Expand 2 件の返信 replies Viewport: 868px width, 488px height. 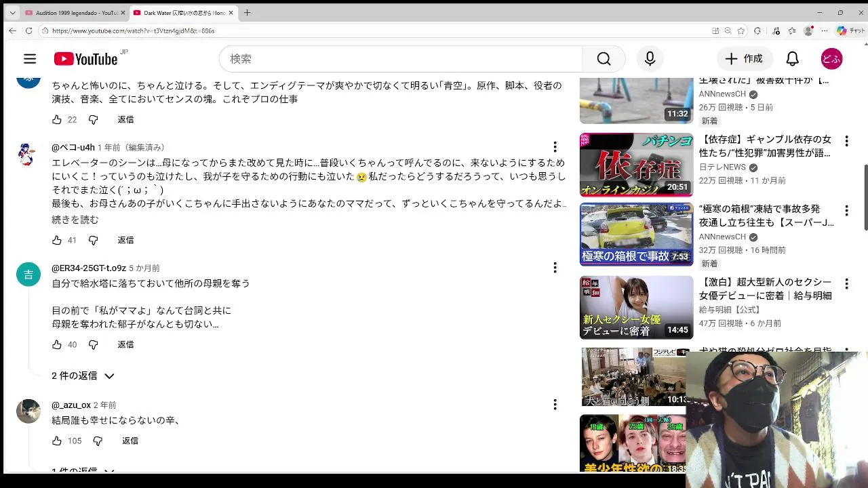[x=83, y=375]
